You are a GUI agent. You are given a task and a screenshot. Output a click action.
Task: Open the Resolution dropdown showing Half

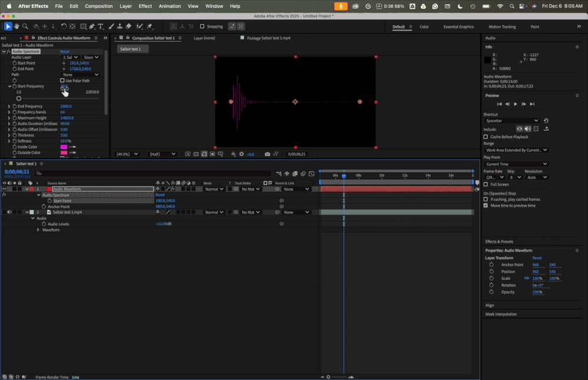[x=162, y=154]
